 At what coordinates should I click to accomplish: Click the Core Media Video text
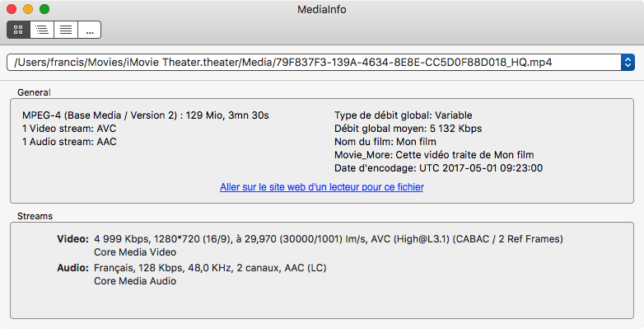click(x=135, y=252)
